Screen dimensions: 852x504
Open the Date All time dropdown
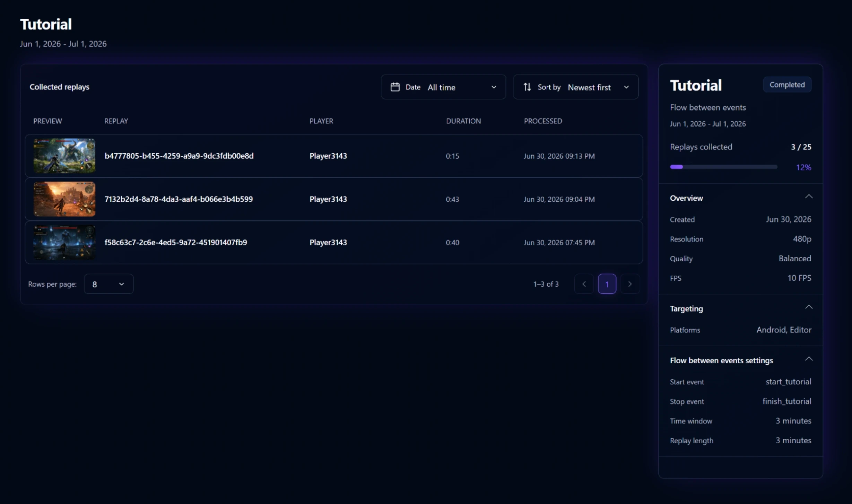[x=443, y=87]
